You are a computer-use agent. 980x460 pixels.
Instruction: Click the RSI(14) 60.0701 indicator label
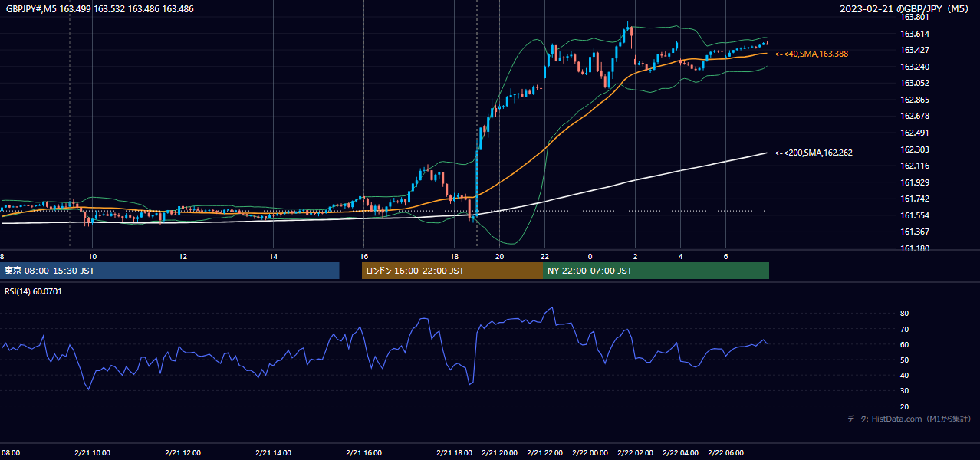click(x=32, y=291)
